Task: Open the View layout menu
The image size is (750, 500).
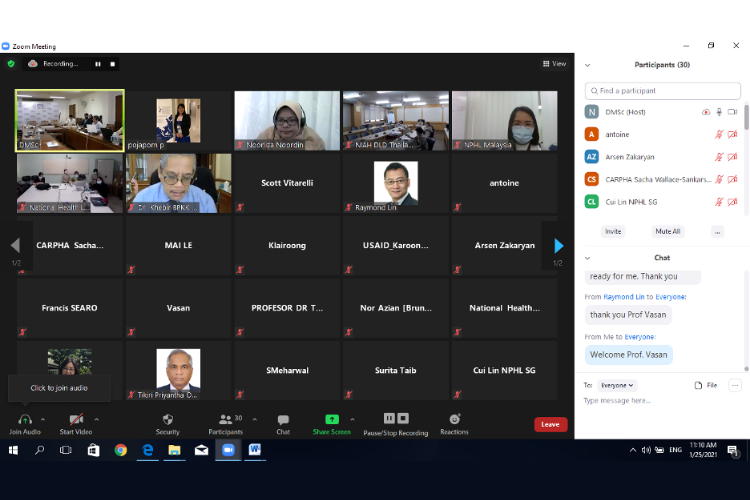Action: (555, 64)
